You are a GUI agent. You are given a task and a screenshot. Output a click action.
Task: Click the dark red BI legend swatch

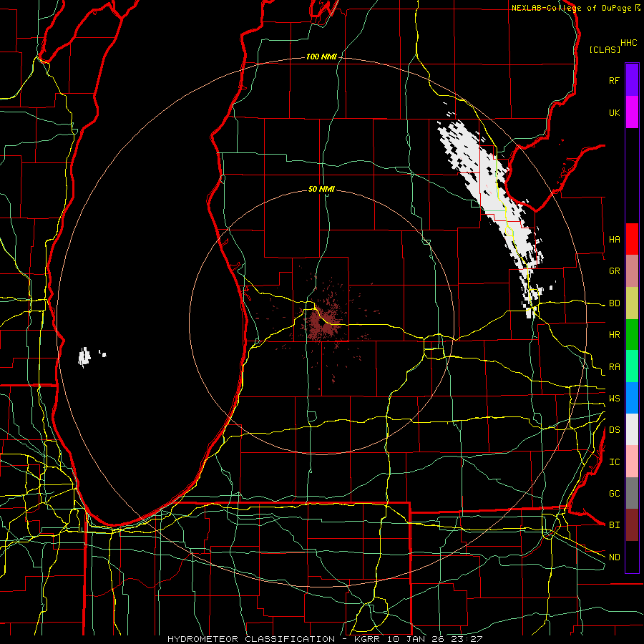tap(632, 525)
